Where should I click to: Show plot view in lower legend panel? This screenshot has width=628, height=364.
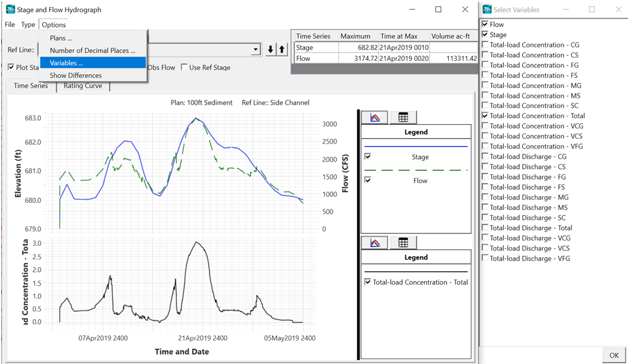(375, 243)
